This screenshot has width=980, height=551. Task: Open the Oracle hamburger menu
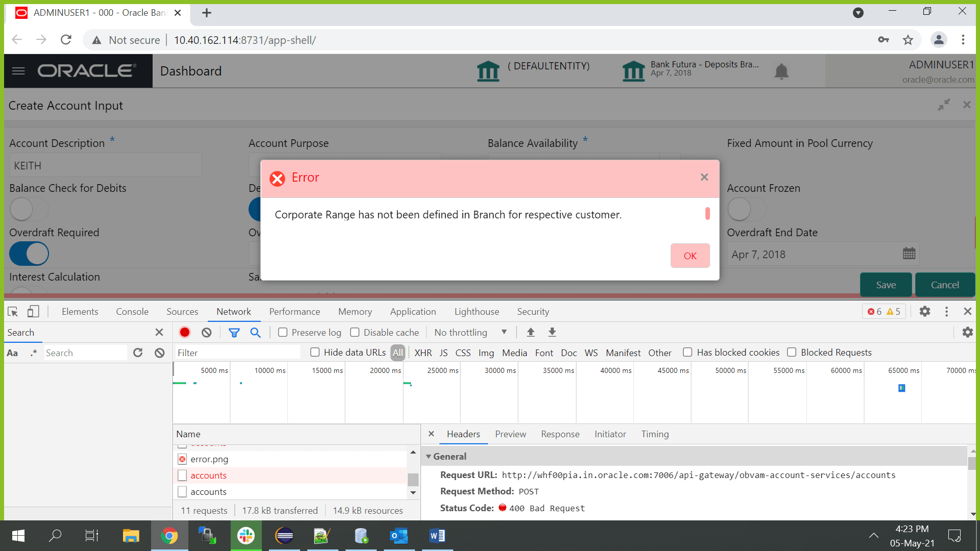(x=18, y=71)
